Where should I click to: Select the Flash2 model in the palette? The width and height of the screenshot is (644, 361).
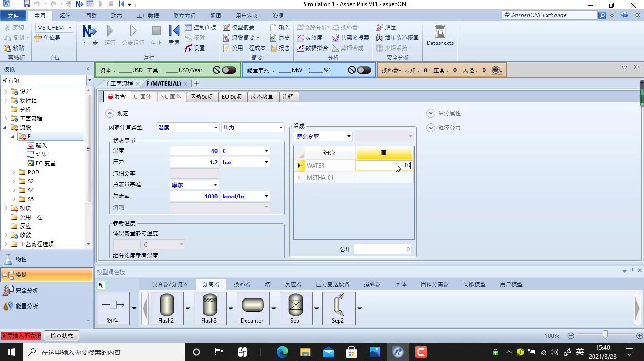point(167,308)
